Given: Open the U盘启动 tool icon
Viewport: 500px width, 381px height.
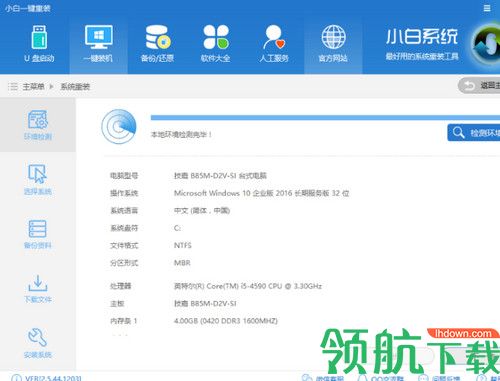Looking at the screenshot, I should point(39,37).
